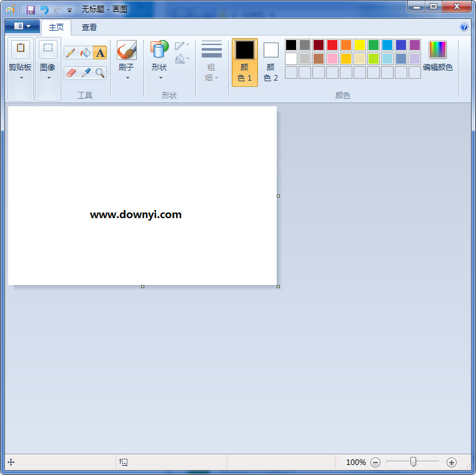Pick the purple color swatch
Viewport: 476px width, 475px height.
click(x=415, y=45)
